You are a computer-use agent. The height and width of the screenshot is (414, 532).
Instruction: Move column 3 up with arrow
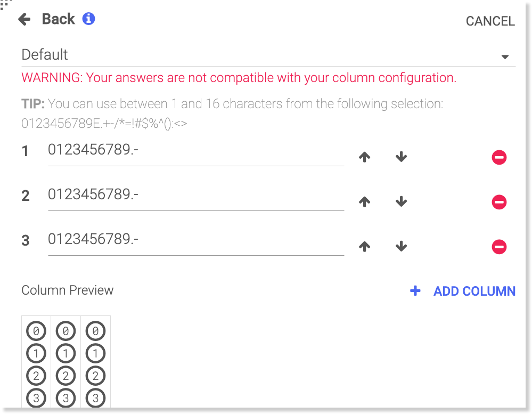pyautogui.click(x=364, y=247)
